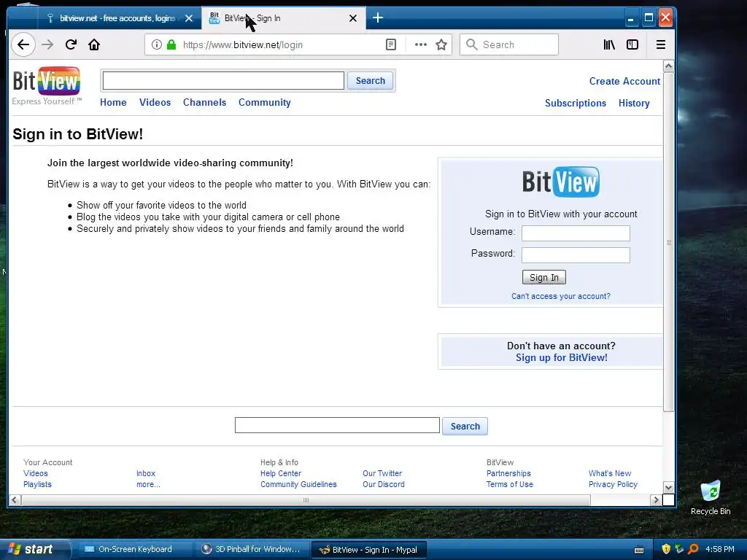Close the bitview.net free accounts tab
The height and width of the screenshot is (560, 747).
coord(189,18)
